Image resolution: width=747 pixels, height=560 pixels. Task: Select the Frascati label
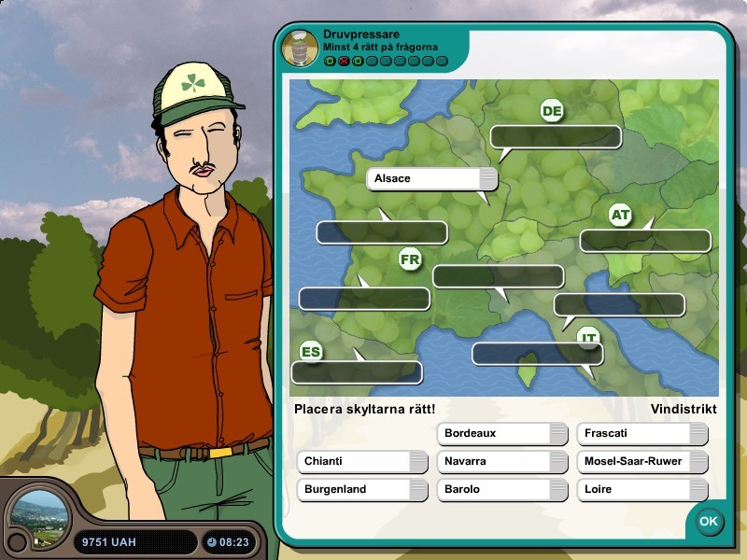642,433
